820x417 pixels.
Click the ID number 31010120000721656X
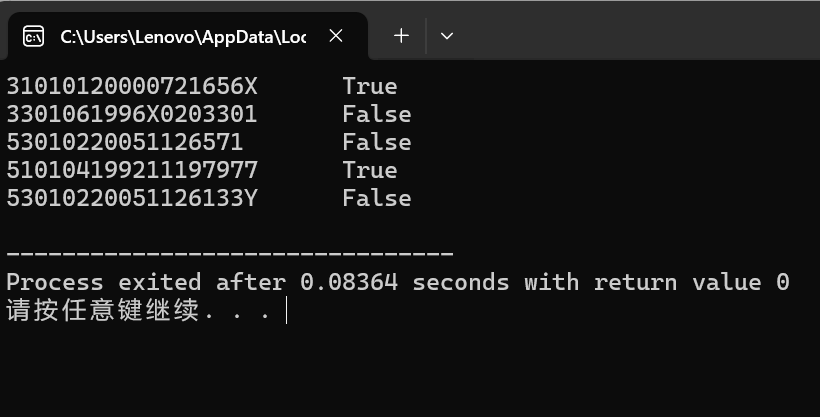click(132, 86)
